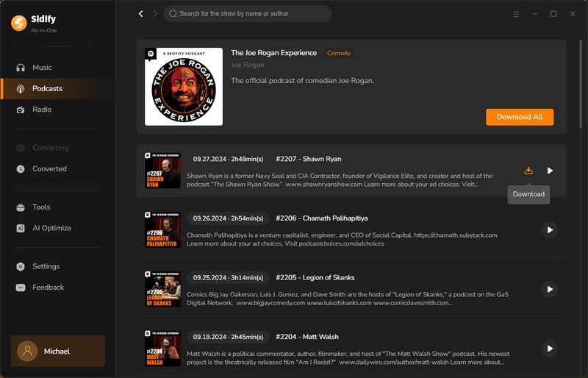Click the Matt Walsh episode description

[348, 358]
